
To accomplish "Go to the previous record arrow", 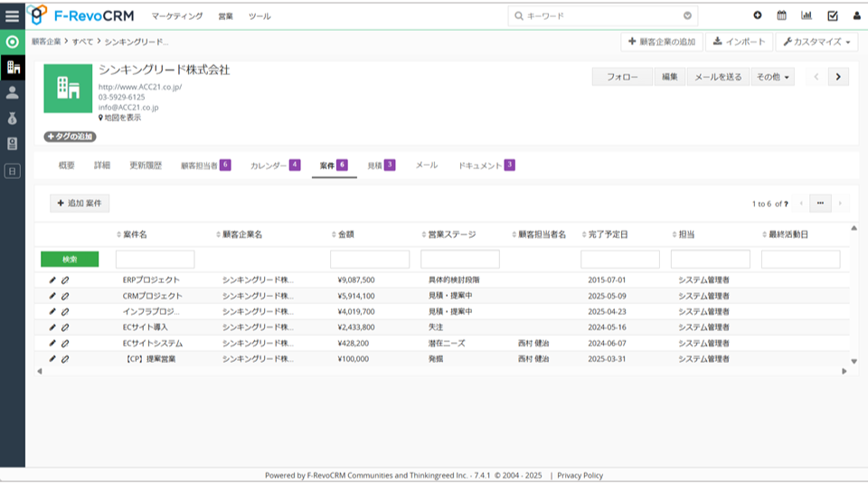I will pos(816,77).
